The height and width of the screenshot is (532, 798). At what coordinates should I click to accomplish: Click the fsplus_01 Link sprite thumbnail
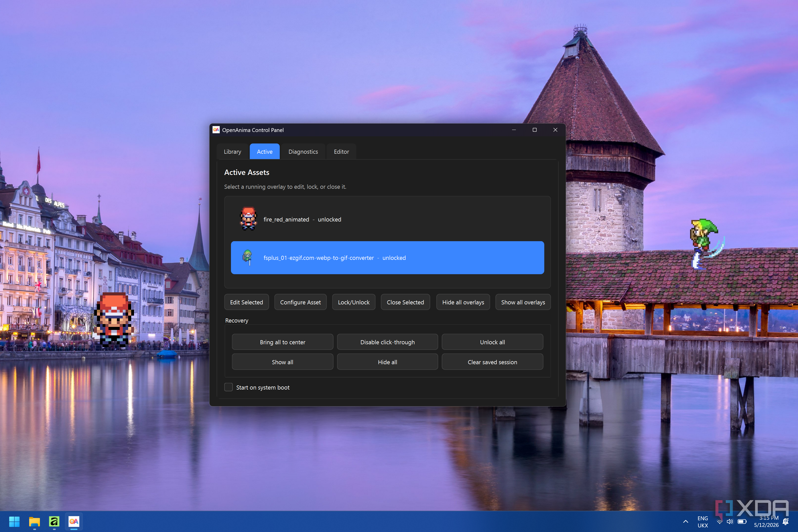coord(248,258)
